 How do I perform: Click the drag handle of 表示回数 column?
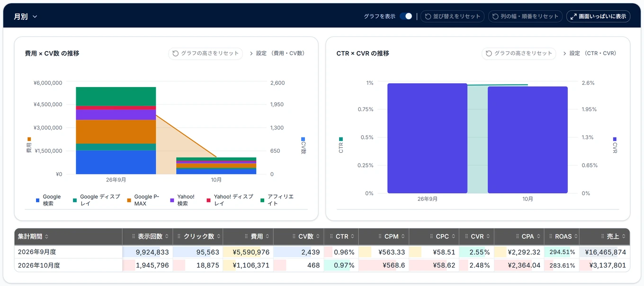[133, 236]
